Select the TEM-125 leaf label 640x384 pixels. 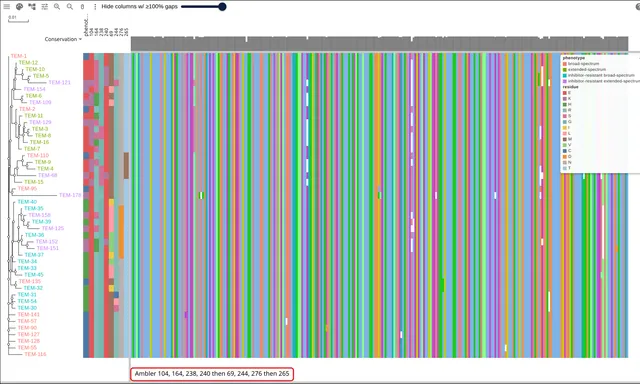[53, 228]
